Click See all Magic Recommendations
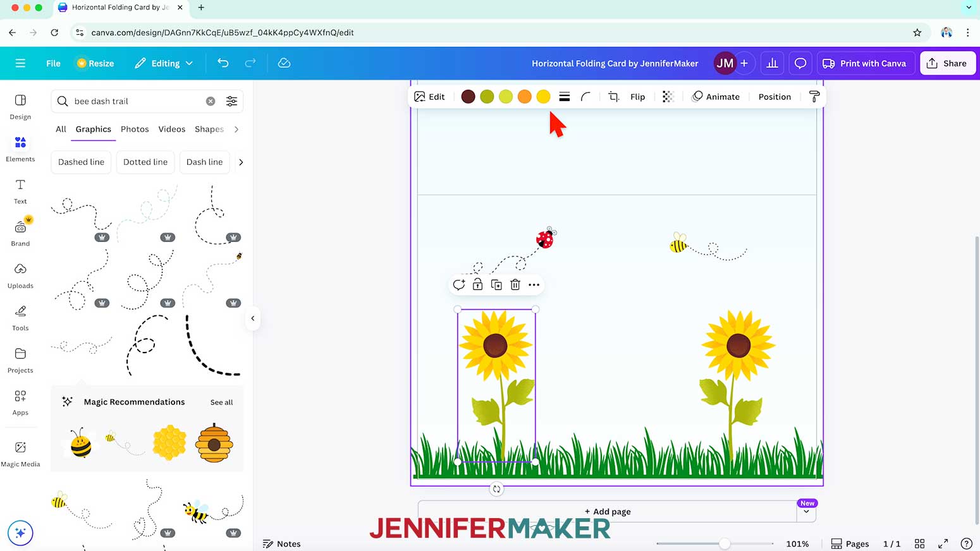This screenshot has height=551, width=980. [221, 402]
